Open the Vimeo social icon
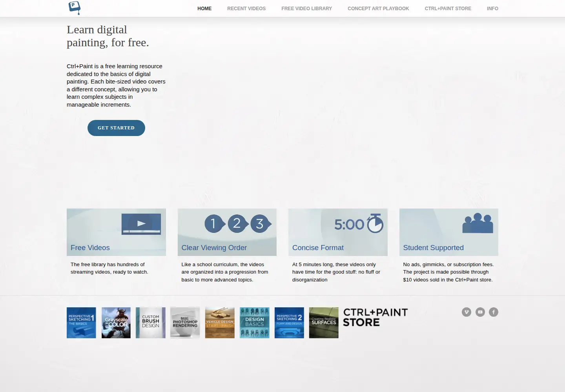The width and height of the screenshot is (565, 392). (x=467, y=312)
